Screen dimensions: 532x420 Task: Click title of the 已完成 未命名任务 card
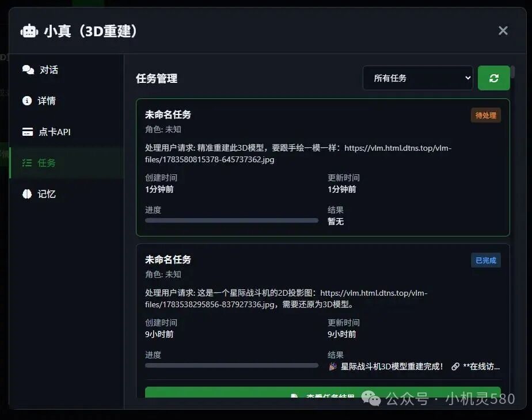click(x=168, y=259)
